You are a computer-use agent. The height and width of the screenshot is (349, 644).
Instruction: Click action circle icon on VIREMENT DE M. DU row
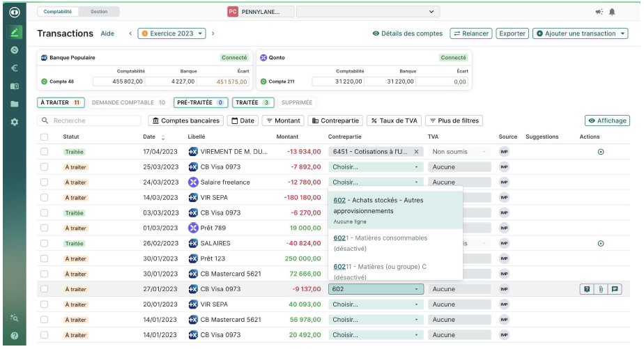click(601, 152)
